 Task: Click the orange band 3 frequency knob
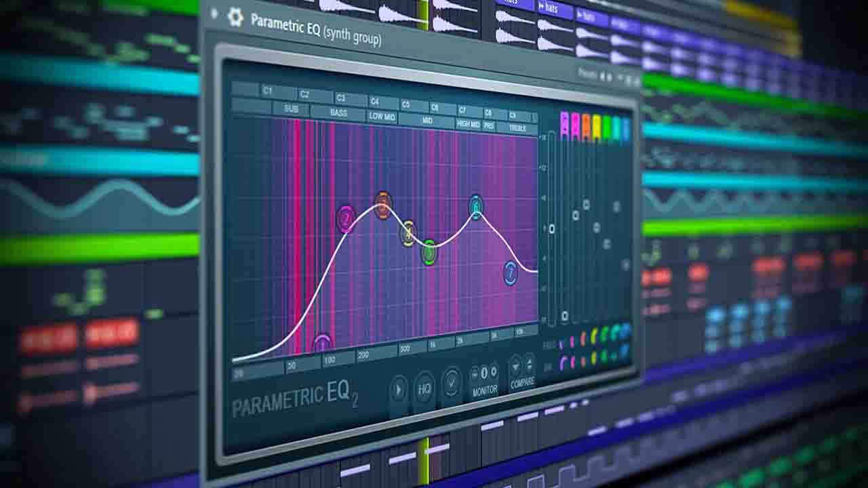[x=583, y=340]
